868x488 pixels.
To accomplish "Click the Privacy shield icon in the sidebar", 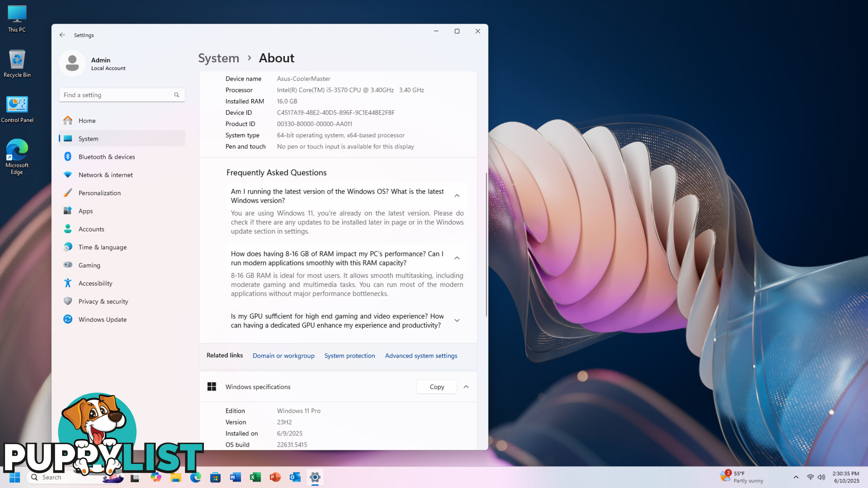I will (68, 301).
